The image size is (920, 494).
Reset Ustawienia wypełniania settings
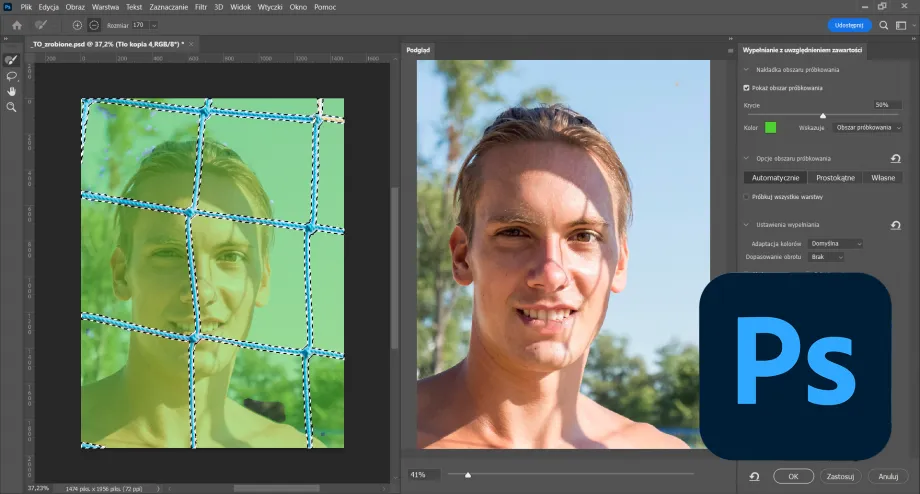tap(896, 225)
